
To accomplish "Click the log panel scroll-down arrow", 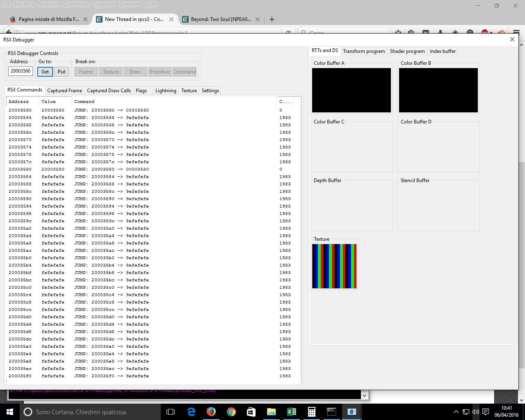I will tap(364, 395).
